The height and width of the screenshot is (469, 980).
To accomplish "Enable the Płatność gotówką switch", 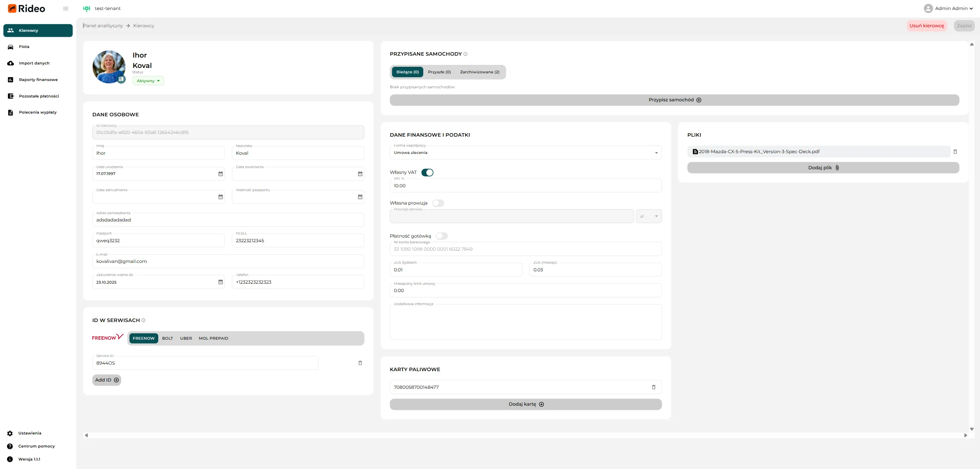I will [x=442, y=236].
